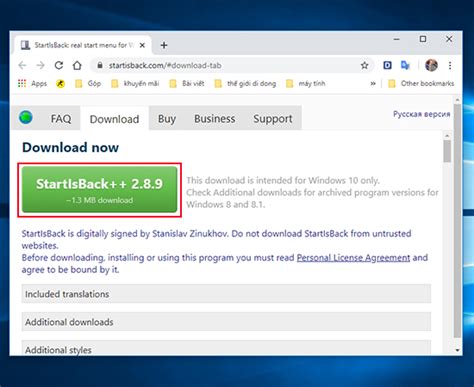
Task: Expand the Additional styles section
Action: pyautogui.click(x=226, y=348)
